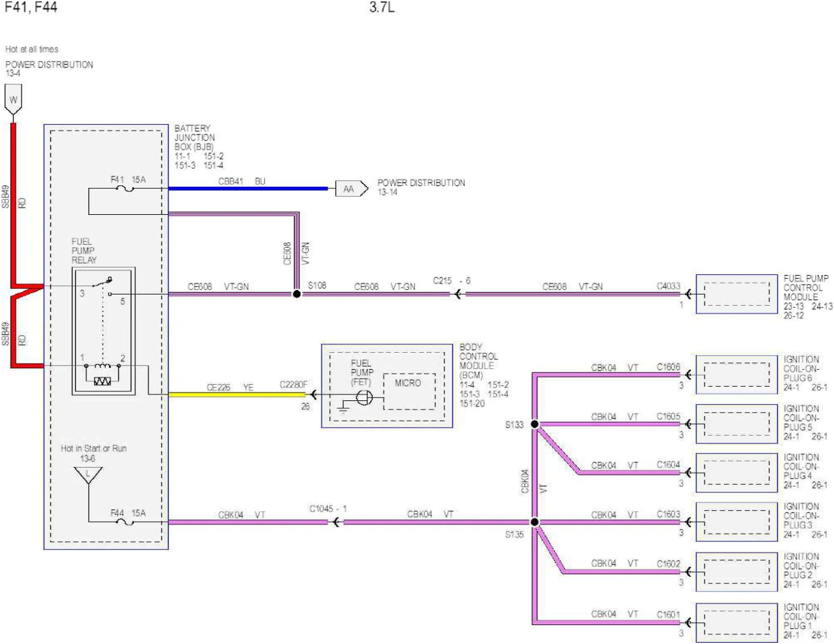
Task: Click the 'C1045 - 1' connector label
Action: [328, 508]
